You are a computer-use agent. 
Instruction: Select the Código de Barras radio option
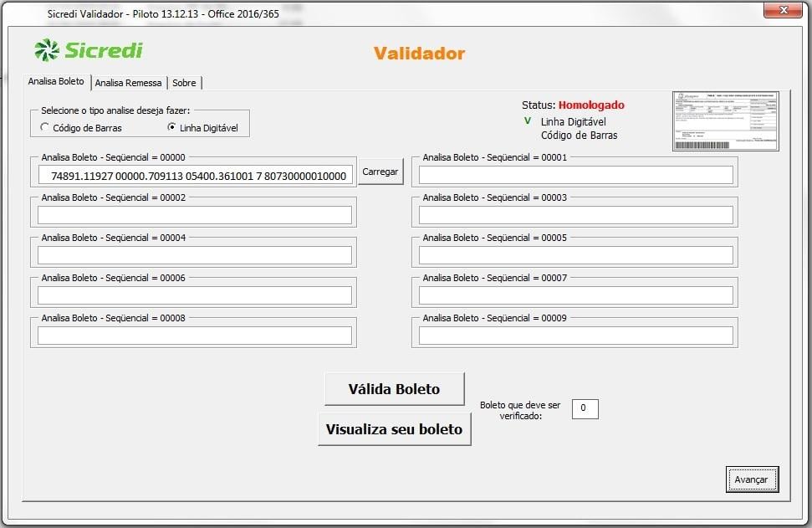click(x=81, y=127)
